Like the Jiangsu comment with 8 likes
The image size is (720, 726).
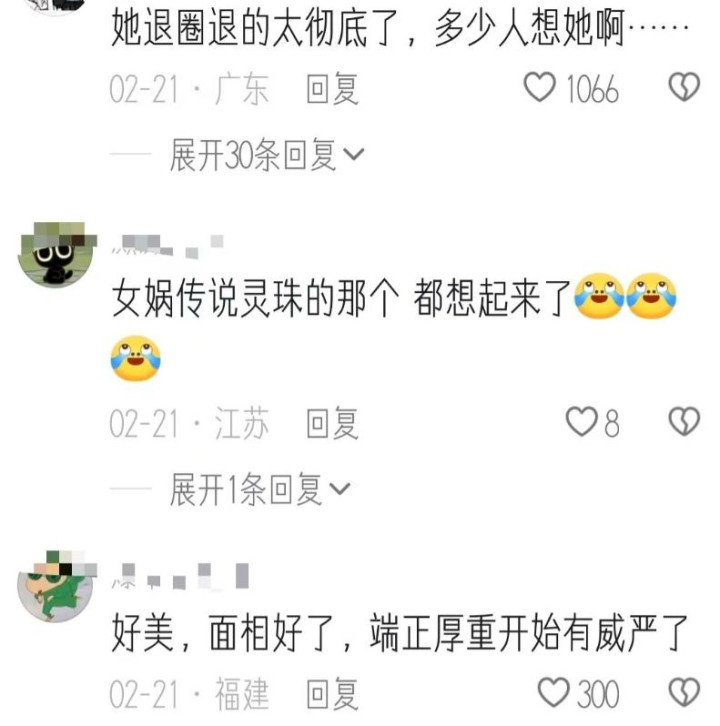tap(582, 422)
